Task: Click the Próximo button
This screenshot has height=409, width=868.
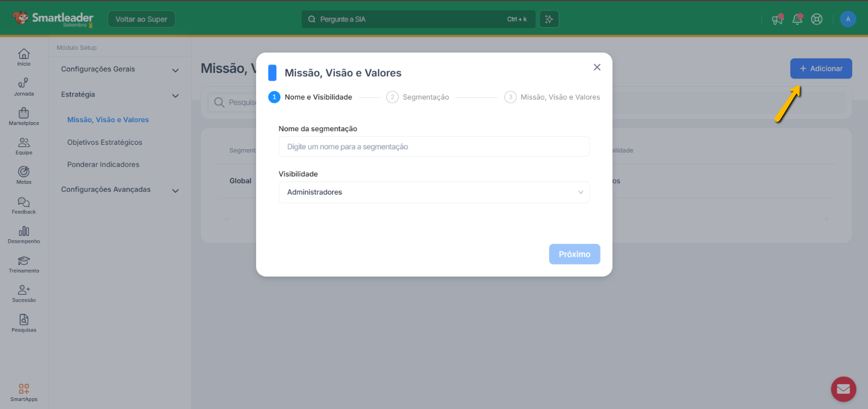Action: coord(574,254)
